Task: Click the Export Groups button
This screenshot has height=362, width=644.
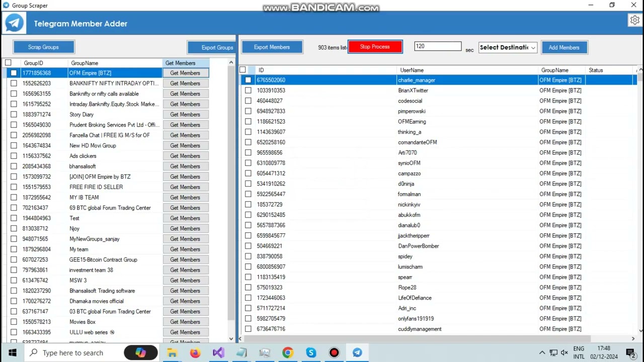Action: (211, 48)
